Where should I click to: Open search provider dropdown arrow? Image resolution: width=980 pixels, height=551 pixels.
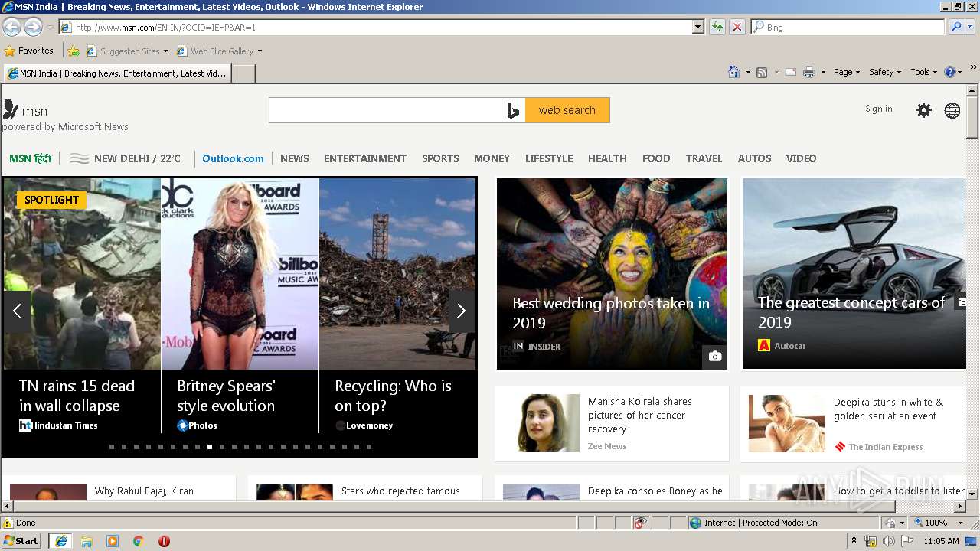972,27
